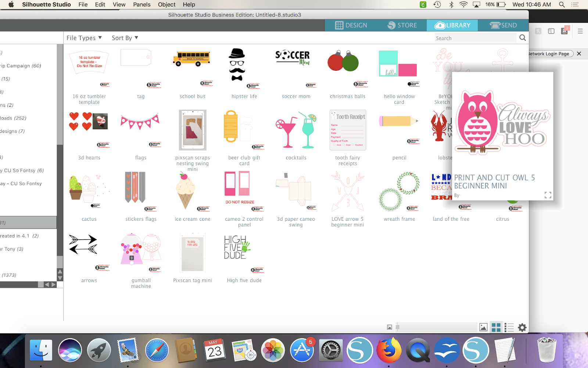Click Amazon extension icon in browser window
The height and width of the screenshot is (368, 588).
click(564, 31)
